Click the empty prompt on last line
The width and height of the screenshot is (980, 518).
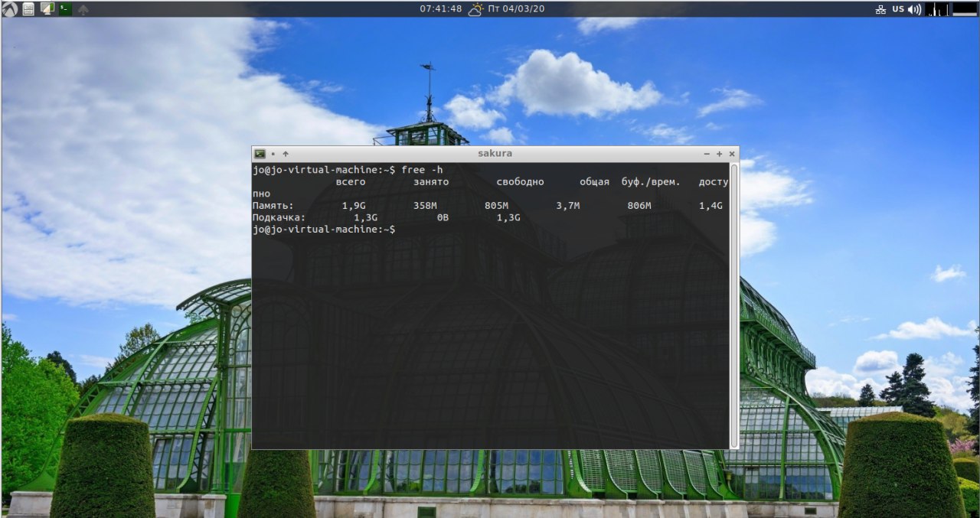(x=324, y=229)
